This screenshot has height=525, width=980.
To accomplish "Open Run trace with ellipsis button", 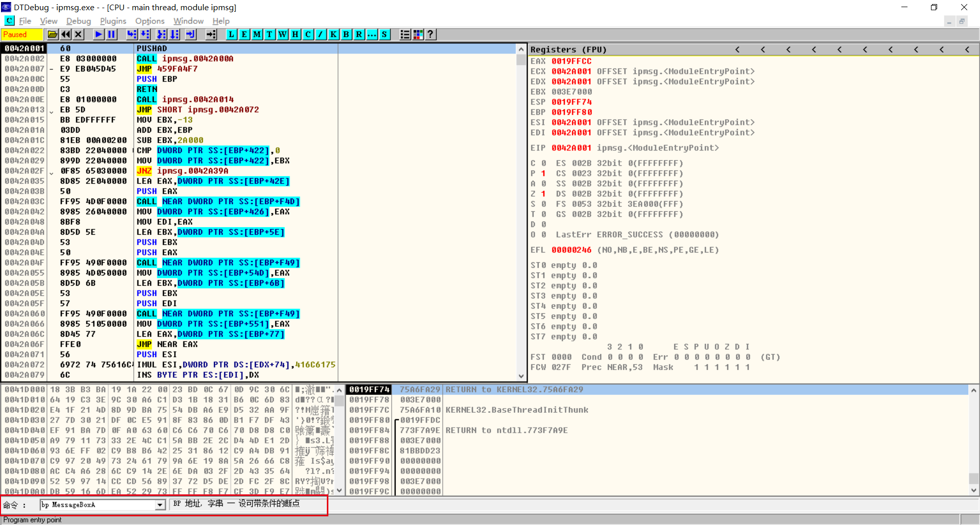I will [372, 34].
